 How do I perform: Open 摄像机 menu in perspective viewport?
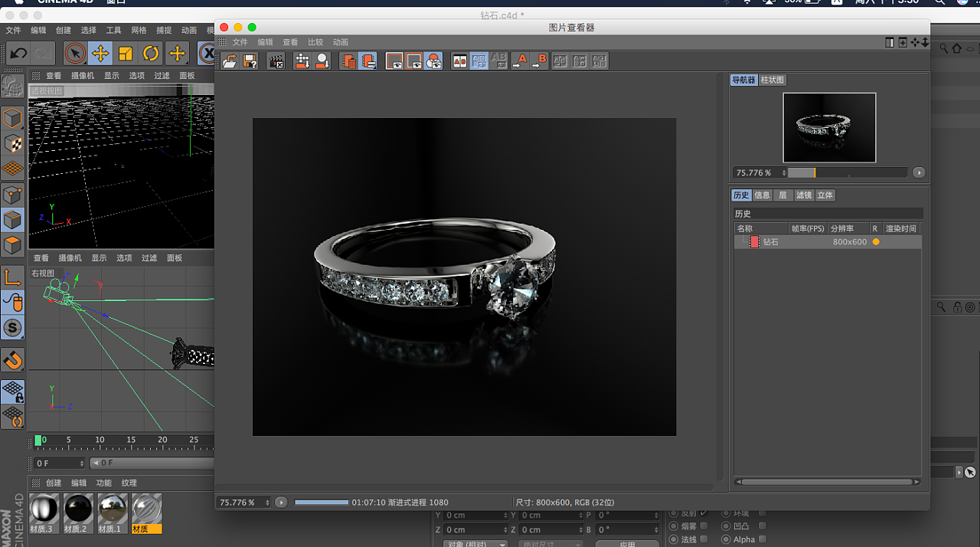click(x=83, y=76)
